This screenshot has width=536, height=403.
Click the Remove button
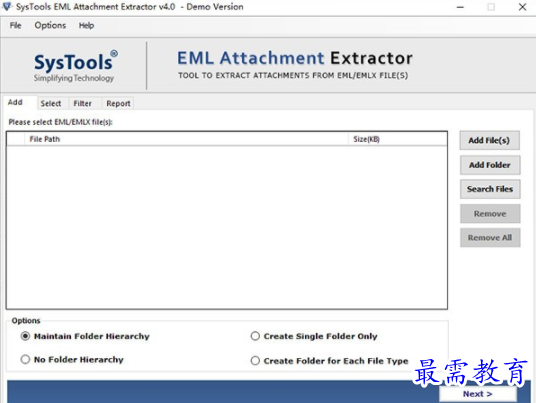click(x=490, y=214)
